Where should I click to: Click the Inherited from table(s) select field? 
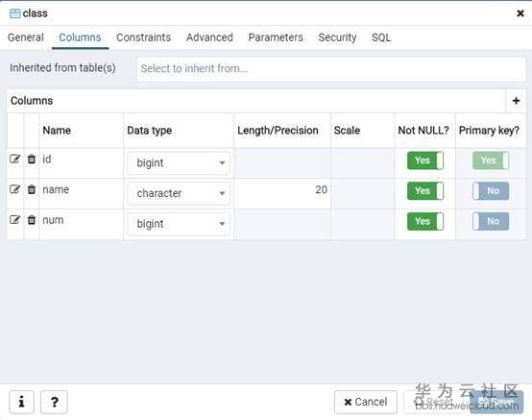[330, 69]
